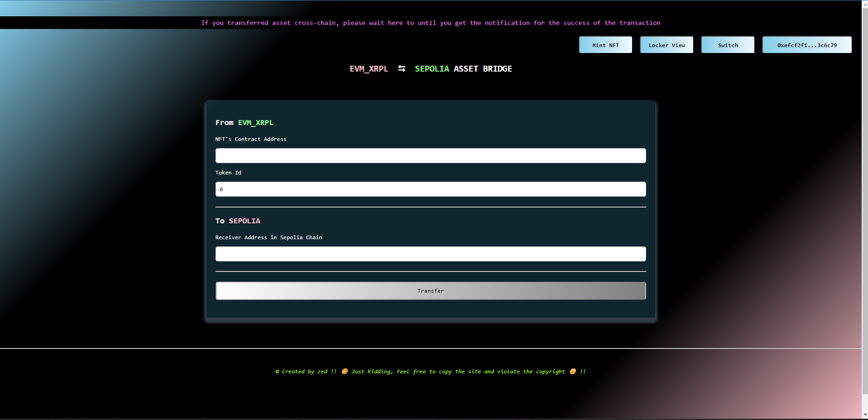Click the Switch button

point(728,45)
